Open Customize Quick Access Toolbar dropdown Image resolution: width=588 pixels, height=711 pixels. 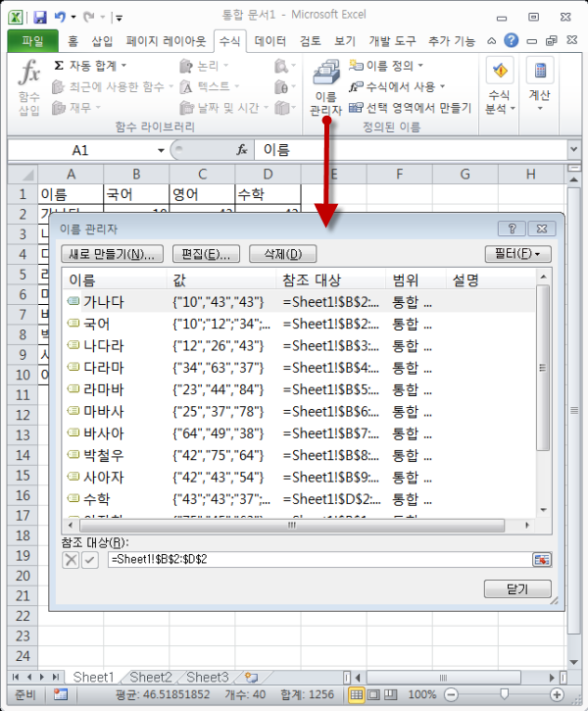pos(120,18)
